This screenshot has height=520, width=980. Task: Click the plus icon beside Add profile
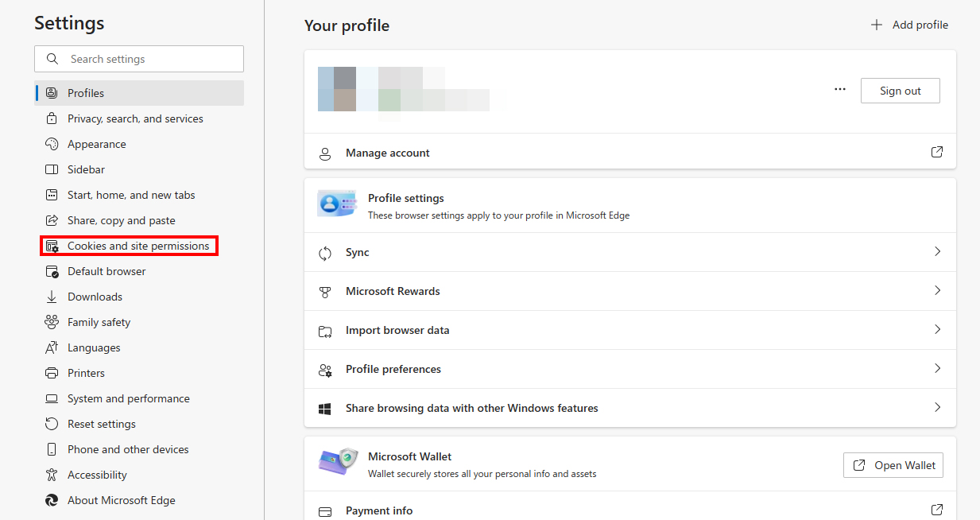(x=877, y=25)
